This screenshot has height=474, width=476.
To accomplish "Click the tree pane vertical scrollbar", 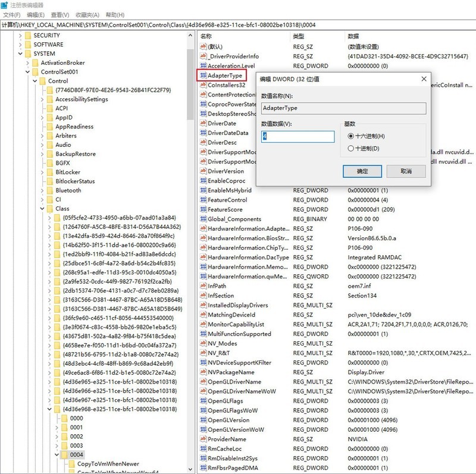I will [190, 77].
